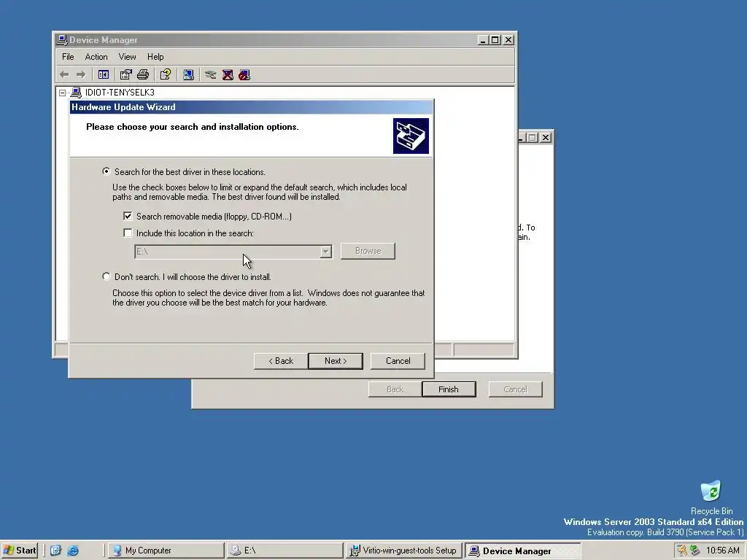
Task: Click the Browse button
Action: 368,251
